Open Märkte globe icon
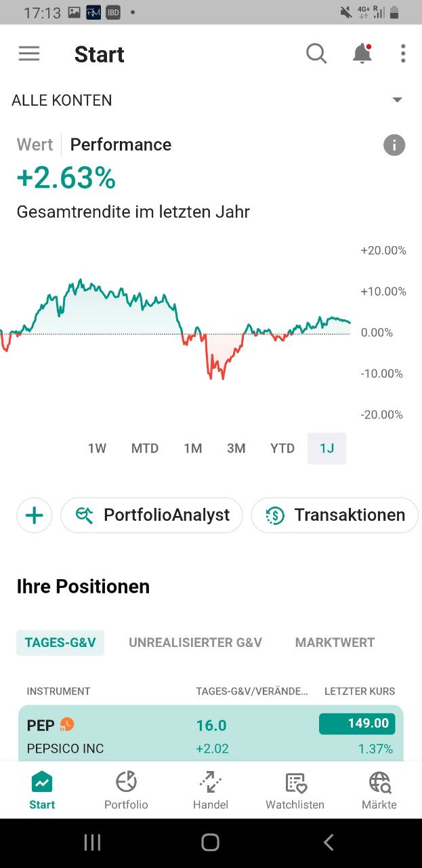 click(x=379, y=791)
